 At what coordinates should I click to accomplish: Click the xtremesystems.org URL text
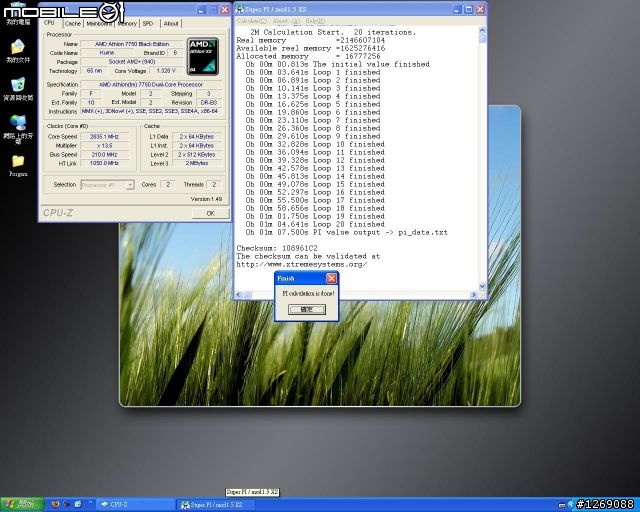pos(302,265)
